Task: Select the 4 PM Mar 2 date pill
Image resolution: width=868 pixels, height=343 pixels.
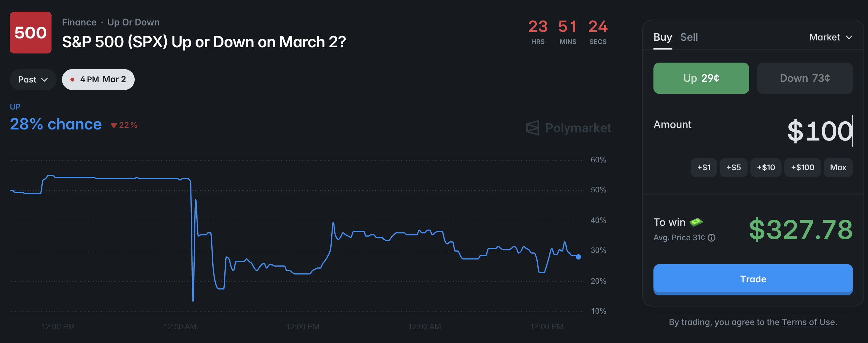Action: [x=98, y=80]
